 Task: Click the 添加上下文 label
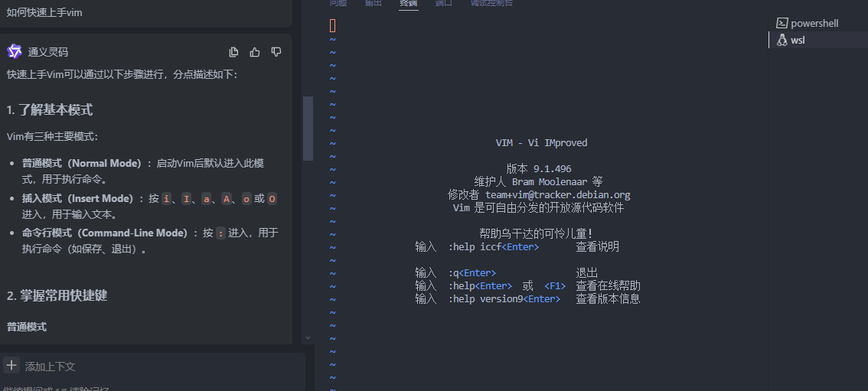(x=50, y=366)
